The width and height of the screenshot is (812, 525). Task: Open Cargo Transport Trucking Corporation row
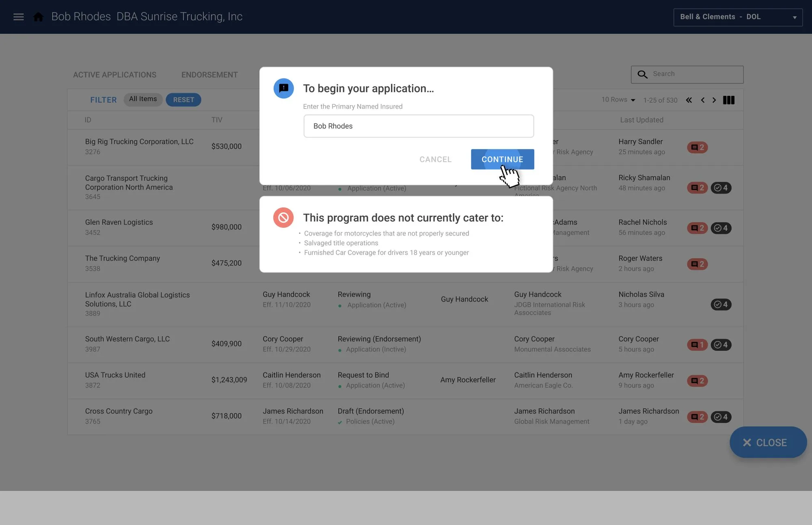click(x=405, y=188)
